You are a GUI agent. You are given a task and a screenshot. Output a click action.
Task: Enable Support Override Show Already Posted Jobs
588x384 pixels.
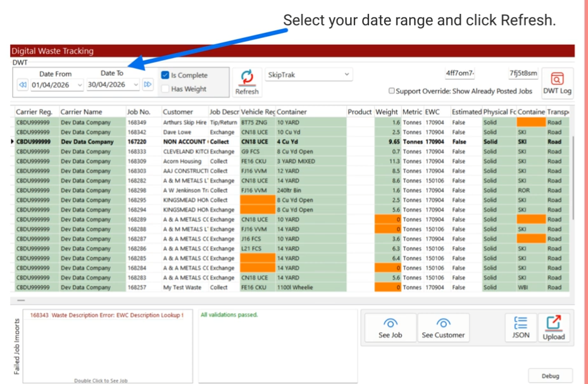pos(392,90)
